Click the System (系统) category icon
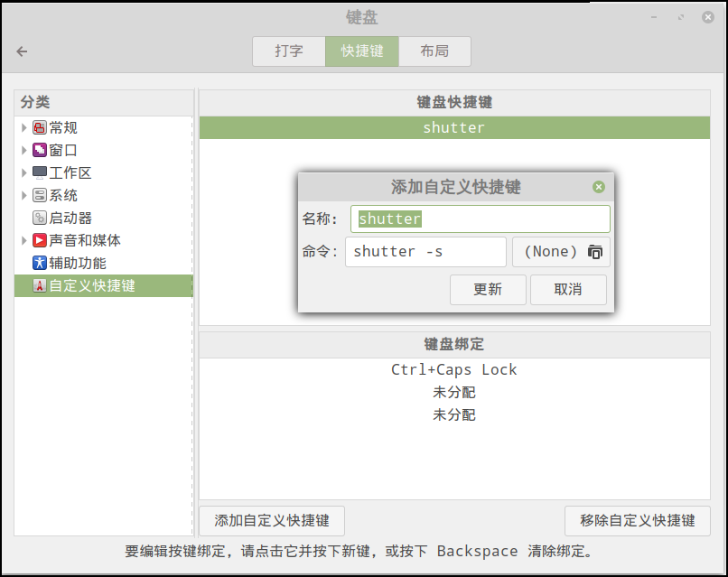The image size is (728, 577). [40, 195]
